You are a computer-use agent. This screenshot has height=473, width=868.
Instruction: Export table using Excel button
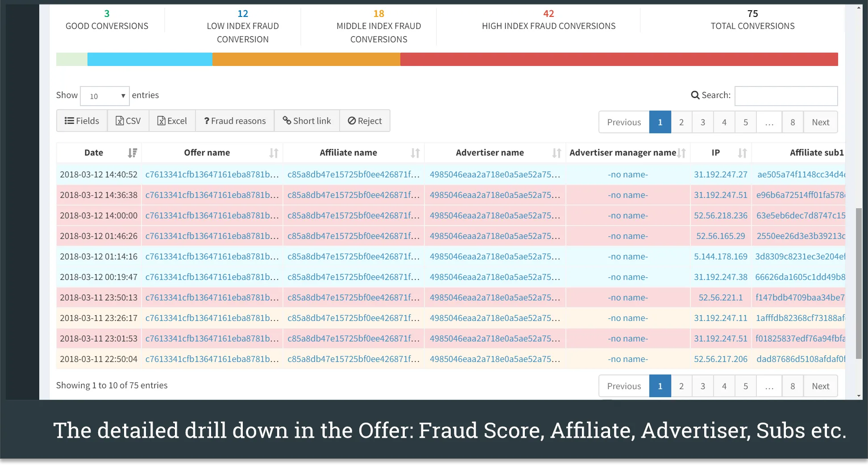(x=172, y=121)
